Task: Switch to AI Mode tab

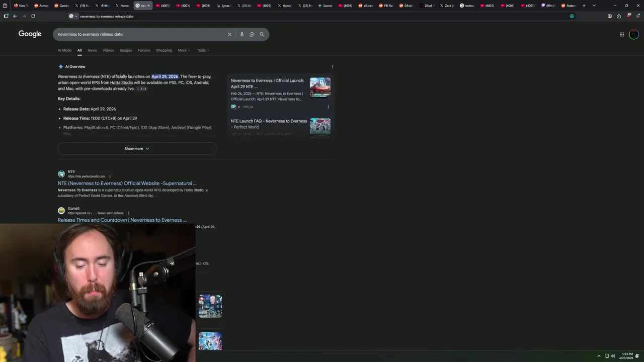Action: (x=64, y=50)
